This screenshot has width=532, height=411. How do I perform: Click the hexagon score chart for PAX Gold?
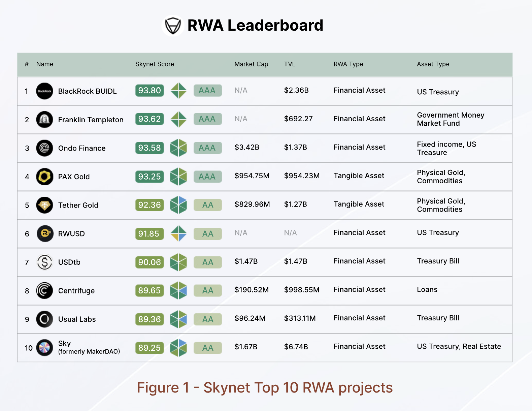click(x=178, y=177)
